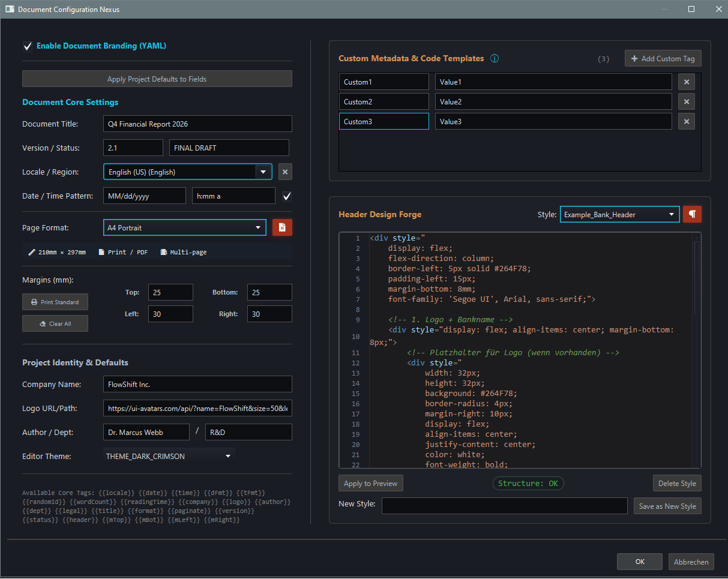
Task: Click the Value1 field
Action: [553, 82]
